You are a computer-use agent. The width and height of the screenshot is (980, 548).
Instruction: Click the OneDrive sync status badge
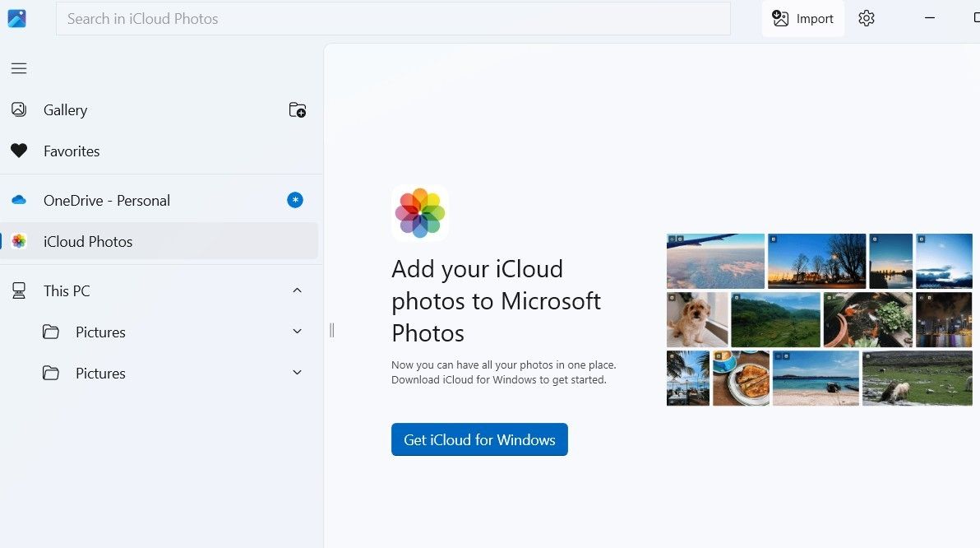point(295,200)
